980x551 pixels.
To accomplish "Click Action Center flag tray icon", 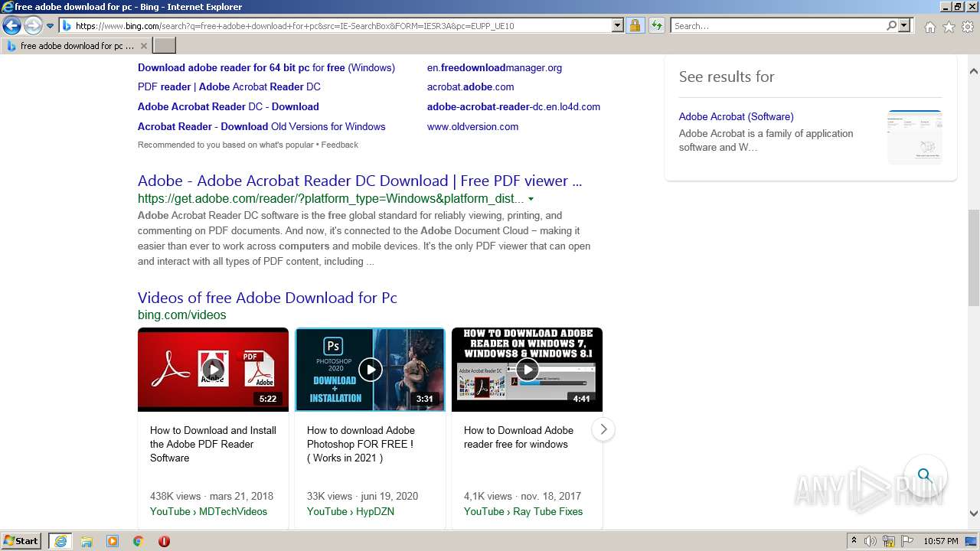I will click(906, 541).
